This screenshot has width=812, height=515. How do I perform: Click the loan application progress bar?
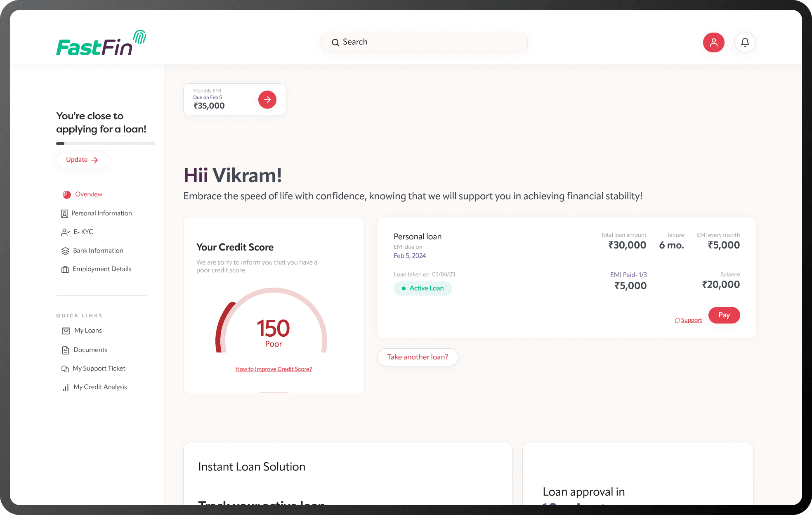coord(106,144)
